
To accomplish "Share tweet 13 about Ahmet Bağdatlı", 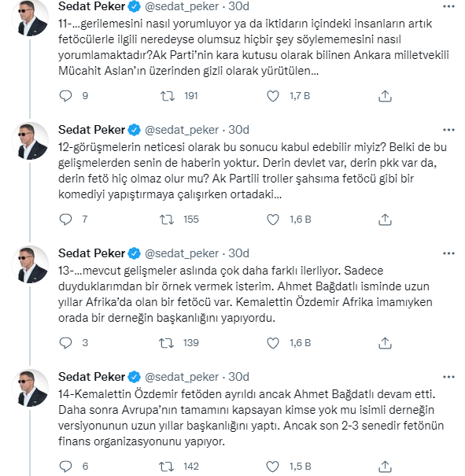I will (x=385, y=343).
